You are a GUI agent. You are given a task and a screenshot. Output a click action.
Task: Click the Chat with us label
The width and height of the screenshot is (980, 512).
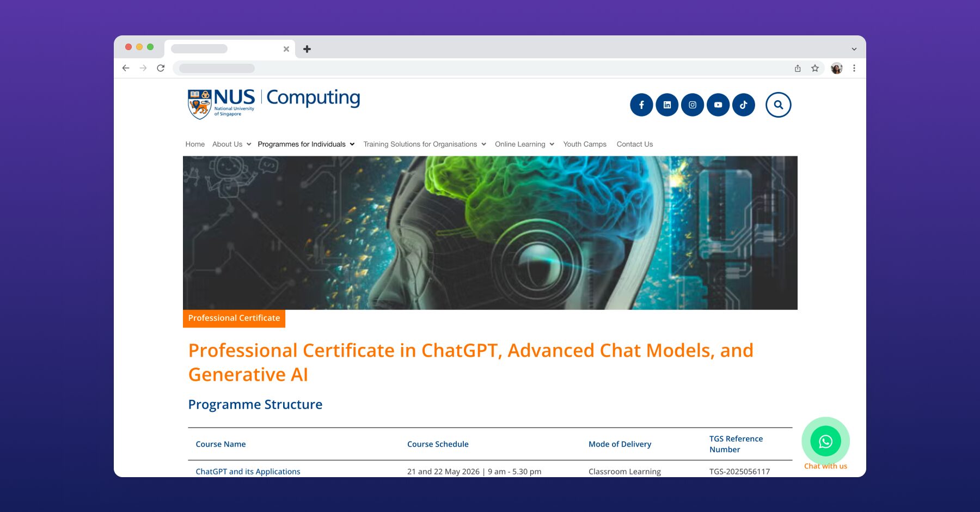point(825,466)
